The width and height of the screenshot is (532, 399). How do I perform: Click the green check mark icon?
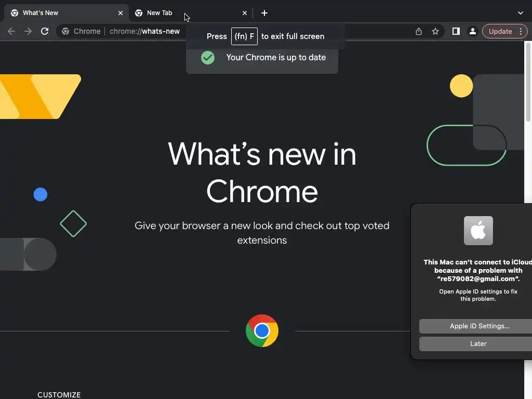coord(208,58)
